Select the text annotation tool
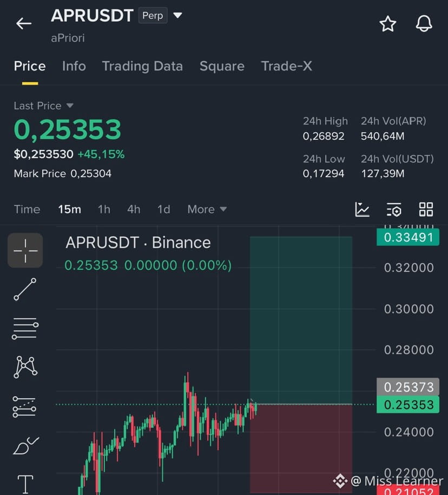Screen dimensions: 448x495 (x=25, y=484)
